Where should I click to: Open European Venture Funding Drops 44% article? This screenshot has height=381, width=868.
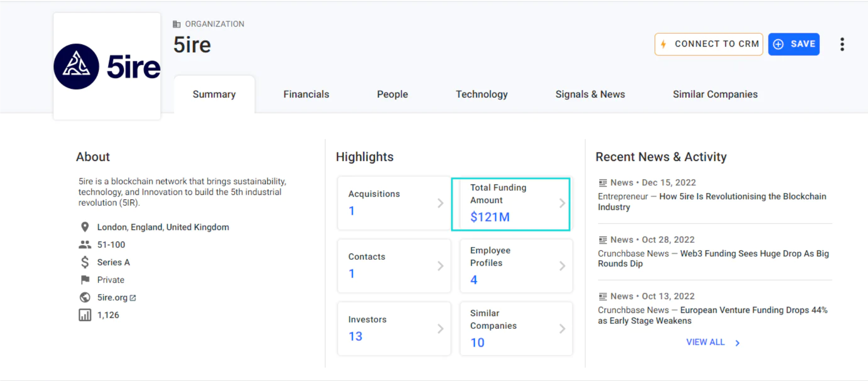712,315
